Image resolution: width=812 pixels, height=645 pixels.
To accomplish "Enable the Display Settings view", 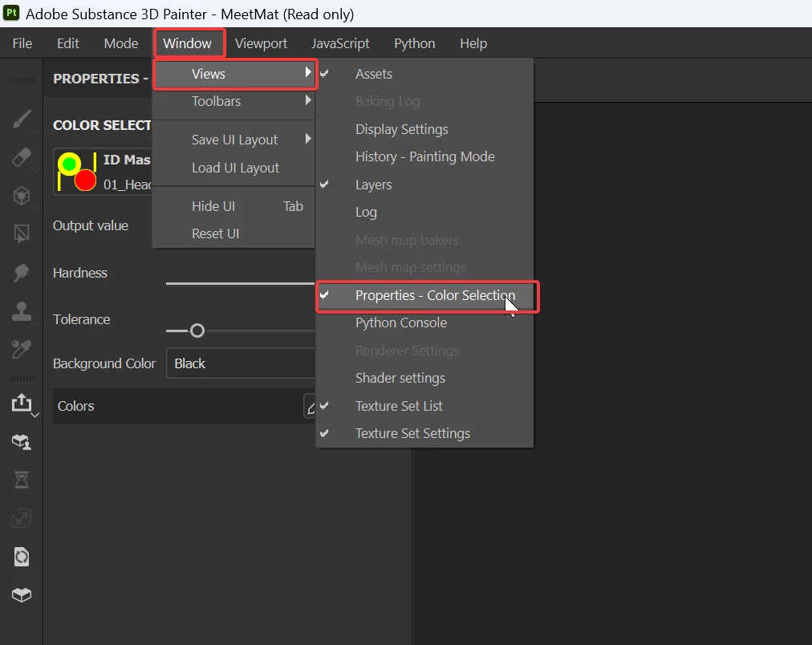I will point(424,129).
